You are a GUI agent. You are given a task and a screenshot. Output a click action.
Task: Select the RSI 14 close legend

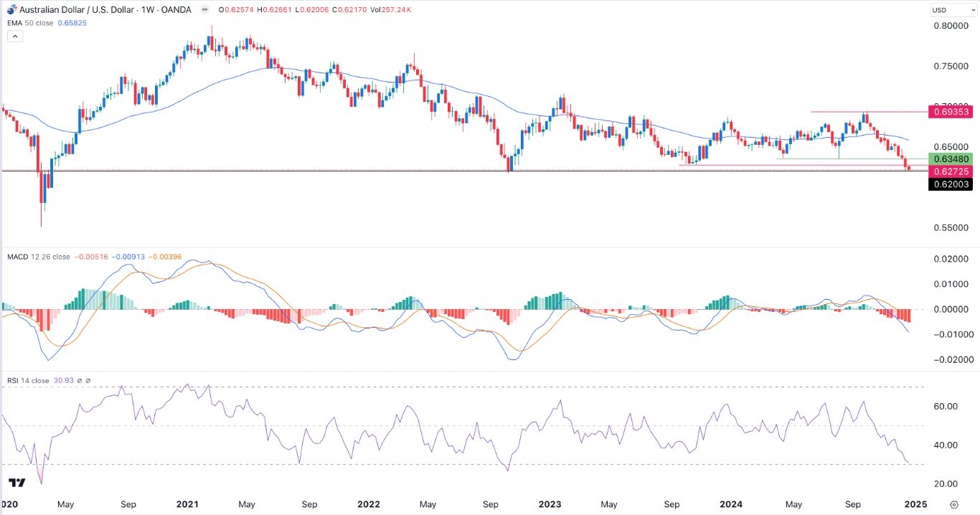tap(29, 380)
